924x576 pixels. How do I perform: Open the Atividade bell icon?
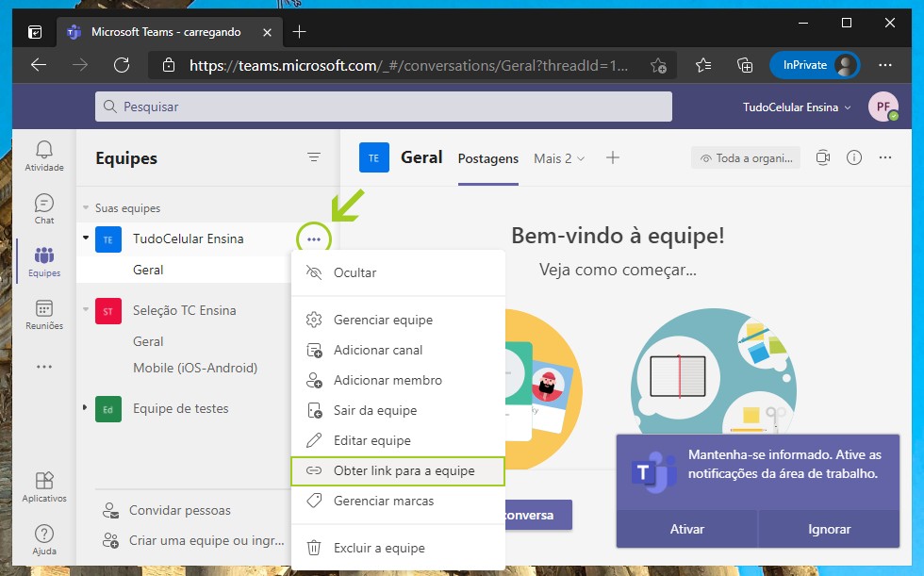[x=44, y=156]
